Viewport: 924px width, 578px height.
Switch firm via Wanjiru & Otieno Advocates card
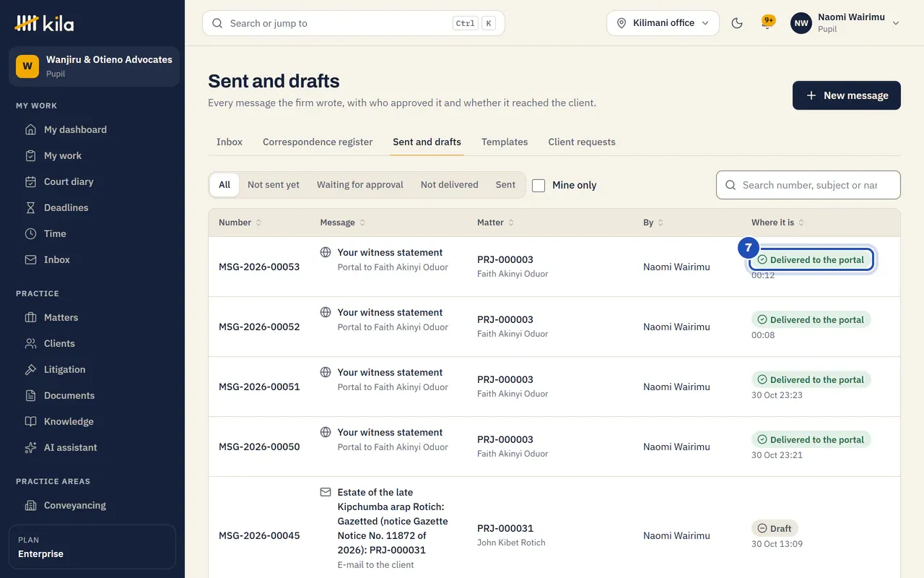[94, 66]
